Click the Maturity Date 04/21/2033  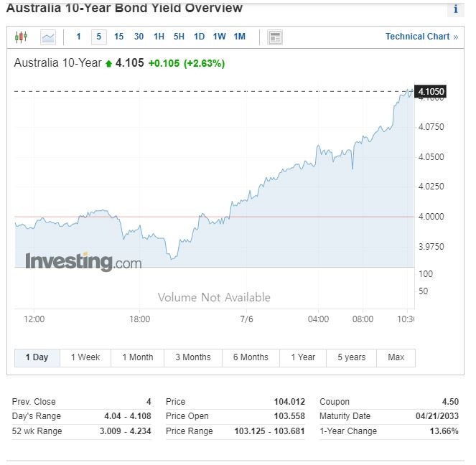[437, 416]
